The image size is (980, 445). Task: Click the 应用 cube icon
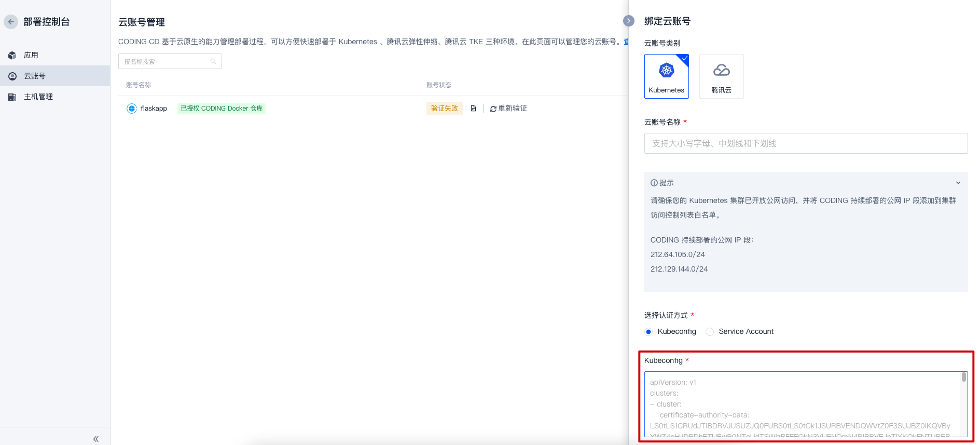[x=12, y=56]
